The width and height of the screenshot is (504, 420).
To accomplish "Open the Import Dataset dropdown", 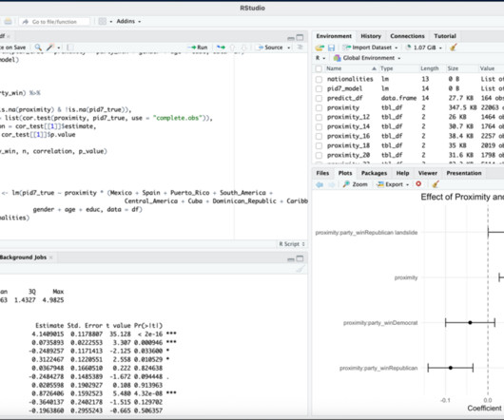I will (371, 48).
